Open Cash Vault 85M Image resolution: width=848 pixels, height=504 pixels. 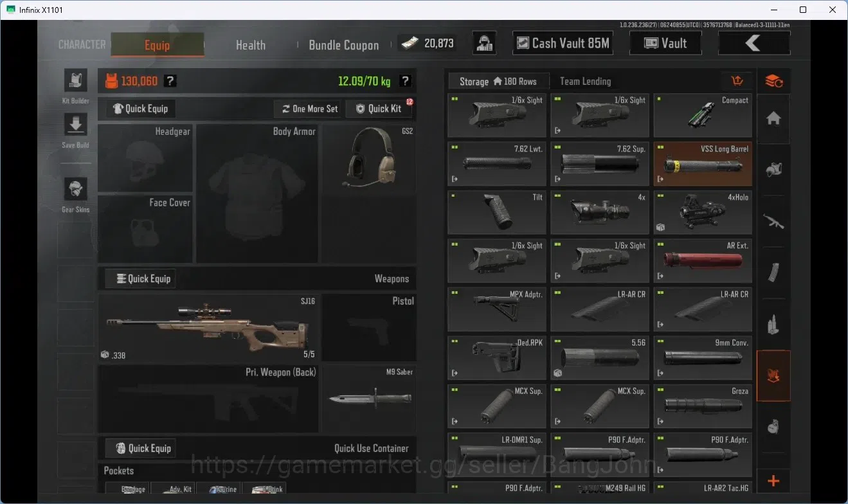pyautogui.click(x=563, y=43)
